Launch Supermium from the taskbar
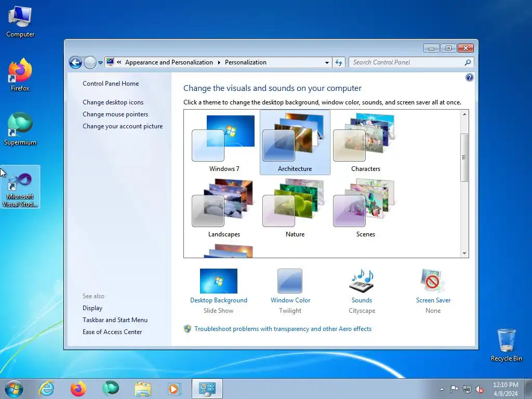This screenshot has width=532, height=399. 111,389
